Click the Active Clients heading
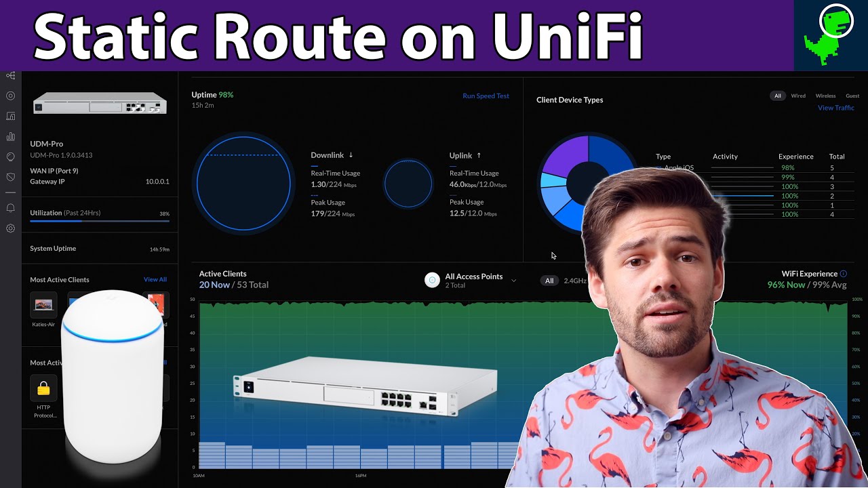The height and width of the screenshot is (488, 868). pos(222,274)
